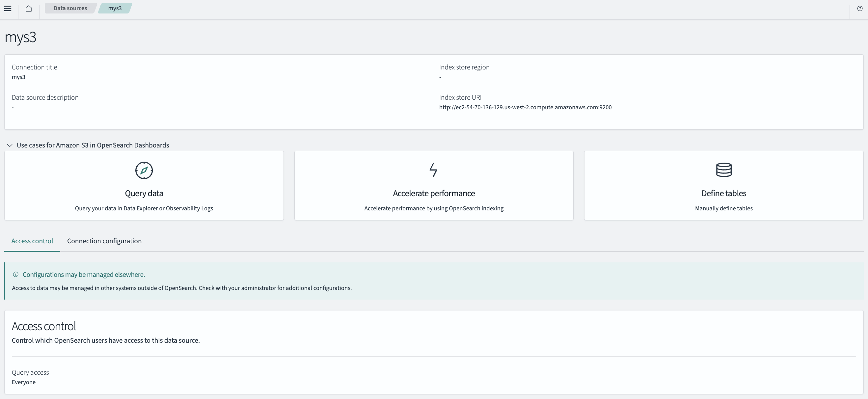This screenshot has width=868, height=399.
Task: Click the Query data compass icon
Action: [x=143, y=171]
